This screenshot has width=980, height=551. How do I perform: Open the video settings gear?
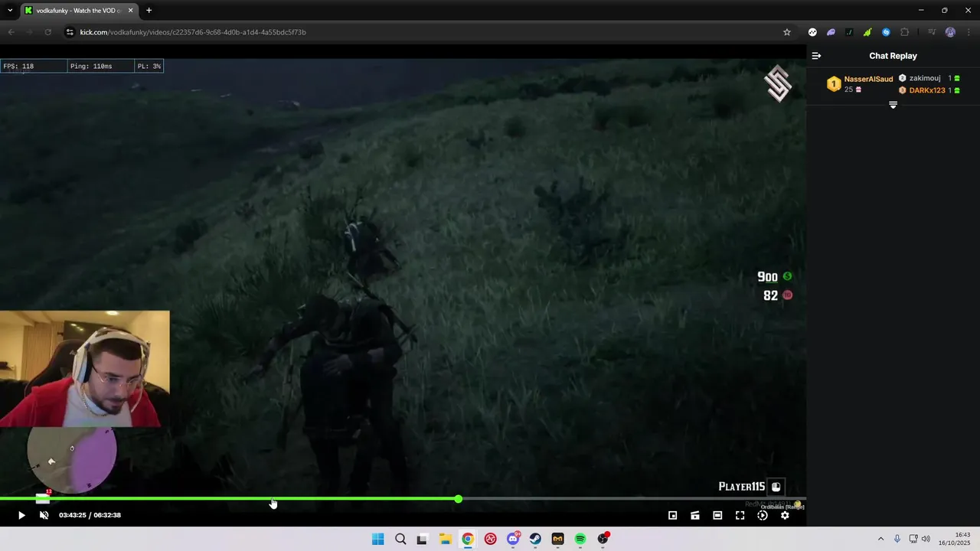pyautogui.click(x=785, y=515)
